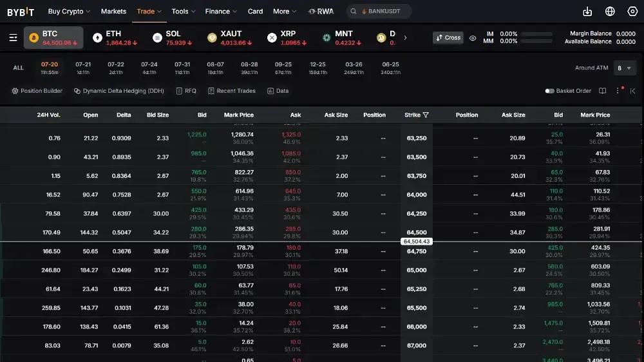Viewport: 644px width, 362px height.
Task: Click the Delta column header
Action: 124,115
